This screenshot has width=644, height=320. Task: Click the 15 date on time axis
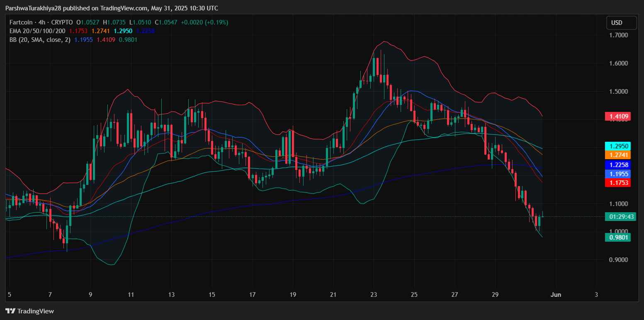click(x=212, y=295)
